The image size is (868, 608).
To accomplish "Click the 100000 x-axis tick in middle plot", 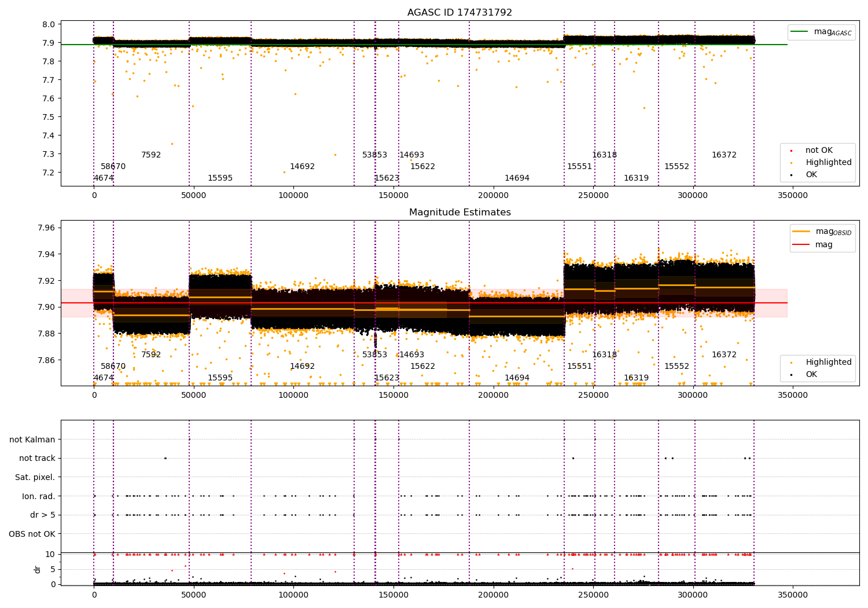I will [293, 395].
